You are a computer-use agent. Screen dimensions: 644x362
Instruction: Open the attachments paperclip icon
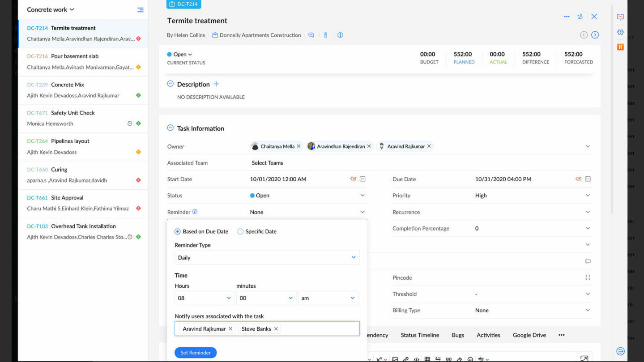[326, 35]
